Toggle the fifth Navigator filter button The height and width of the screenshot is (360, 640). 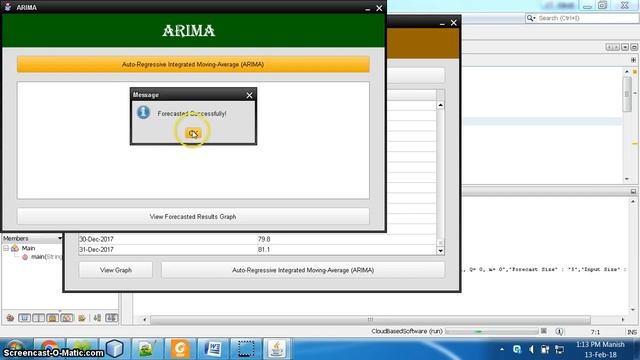pos(67,318)
